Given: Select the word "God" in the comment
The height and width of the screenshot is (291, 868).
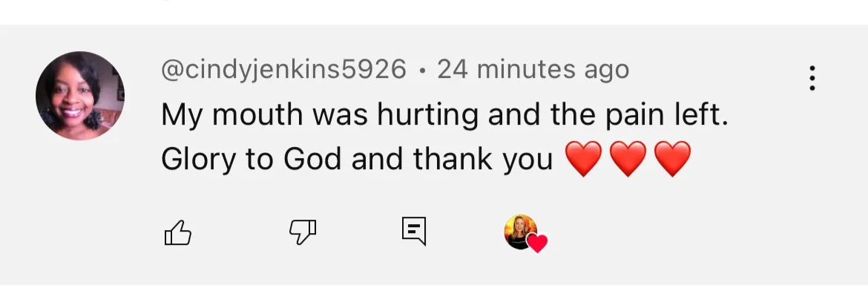Looking at the screenshot, I should pos(312,159).
